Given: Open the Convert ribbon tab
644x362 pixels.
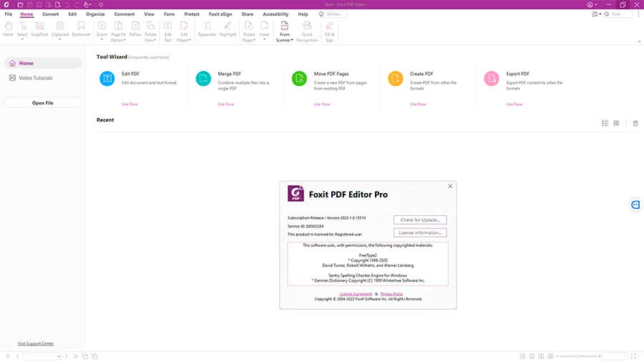Looking at the screenshot, I should pos(51,14).
